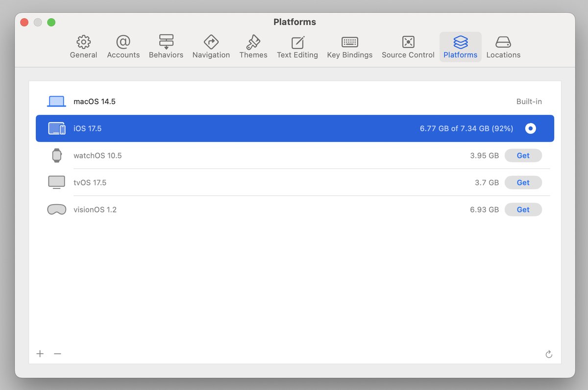Viewport: 588px width, 390px height.
Task: Switch to the Source Control tab
Action: (408, 47)
